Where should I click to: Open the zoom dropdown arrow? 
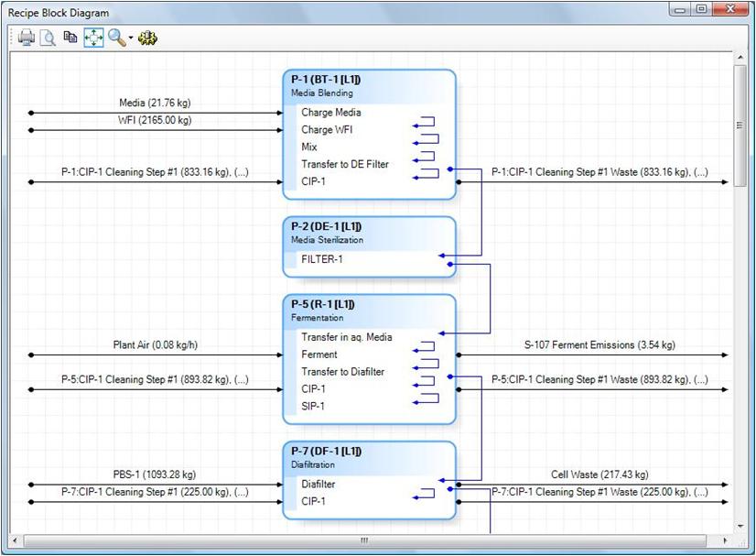coord(131,38)
